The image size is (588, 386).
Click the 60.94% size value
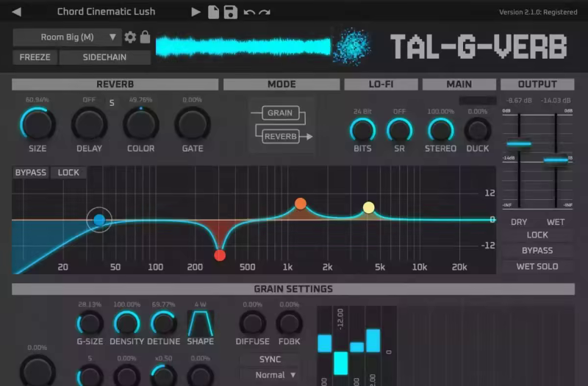tap(37, 100)
